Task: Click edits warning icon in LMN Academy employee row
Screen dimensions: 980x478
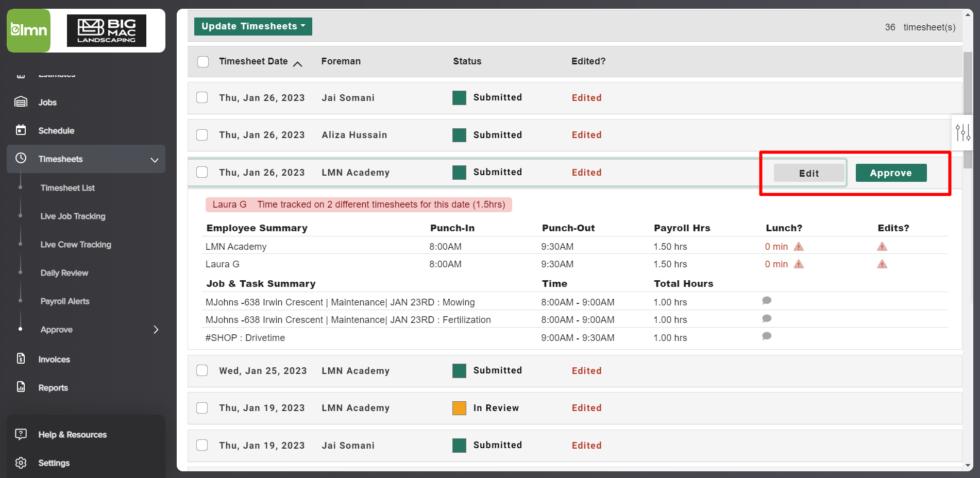Action: (882, 246)
